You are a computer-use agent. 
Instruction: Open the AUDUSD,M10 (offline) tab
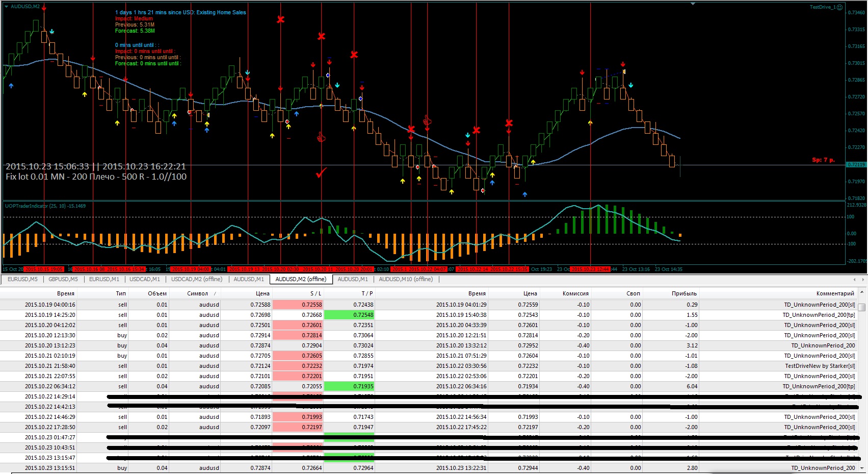(x=406, y=279)
